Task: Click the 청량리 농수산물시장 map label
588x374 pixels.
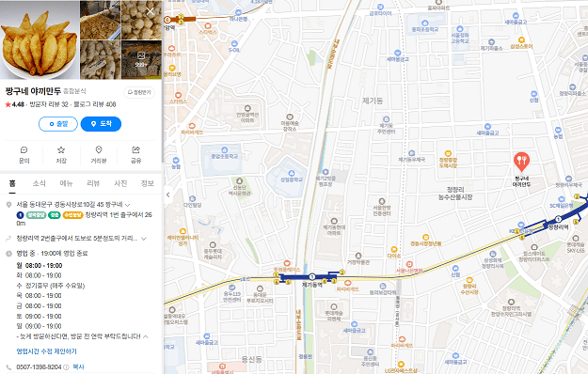Action: [455, 194]
